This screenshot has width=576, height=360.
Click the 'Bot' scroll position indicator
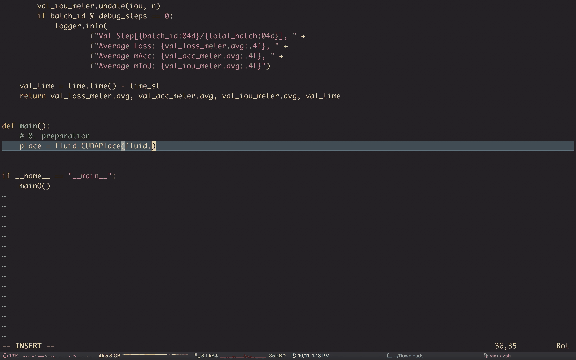562,346
